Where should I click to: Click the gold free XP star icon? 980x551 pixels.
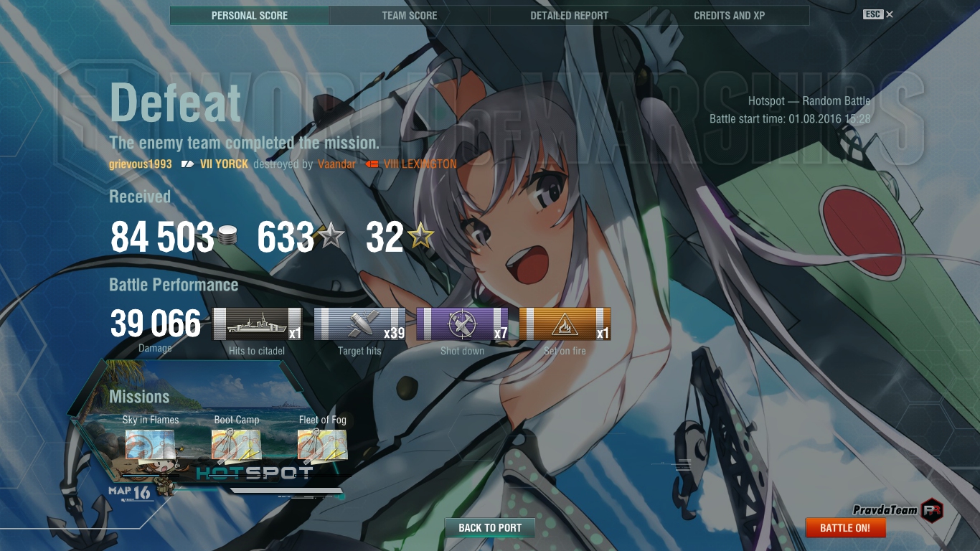click(x=421, y=235)
